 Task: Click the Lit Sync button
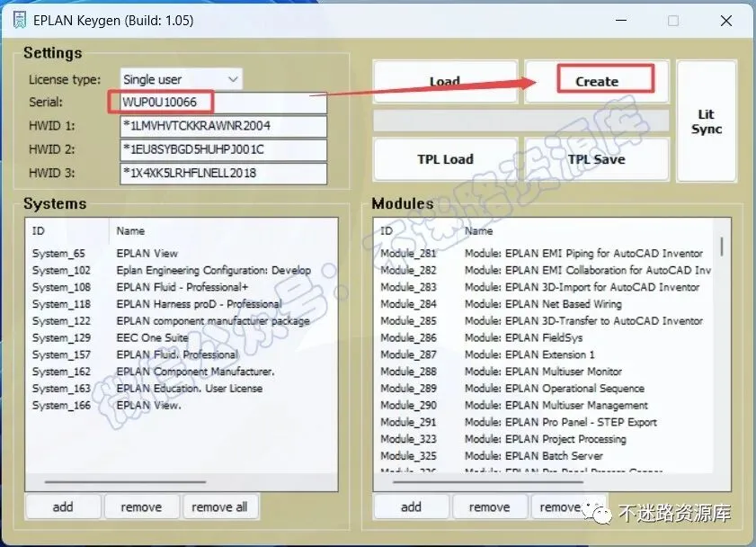pyautogui.click(x=707, y=121)
